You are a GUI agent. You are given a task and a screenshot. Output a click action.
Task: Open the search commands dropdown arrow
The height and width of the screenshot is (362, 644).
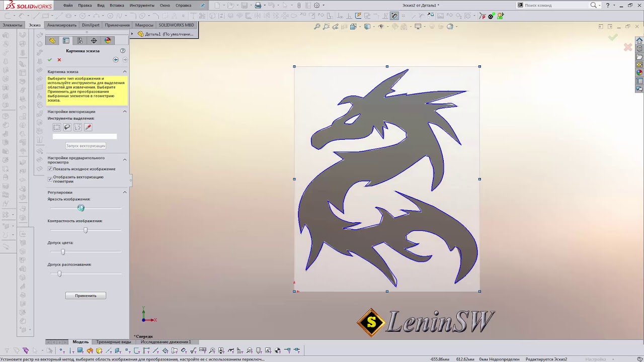tap(600, 6)
